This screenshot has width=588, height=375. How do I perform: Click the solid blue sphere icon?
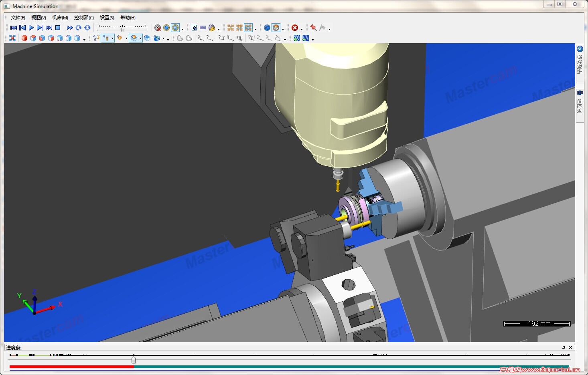(x=267, y=28)
